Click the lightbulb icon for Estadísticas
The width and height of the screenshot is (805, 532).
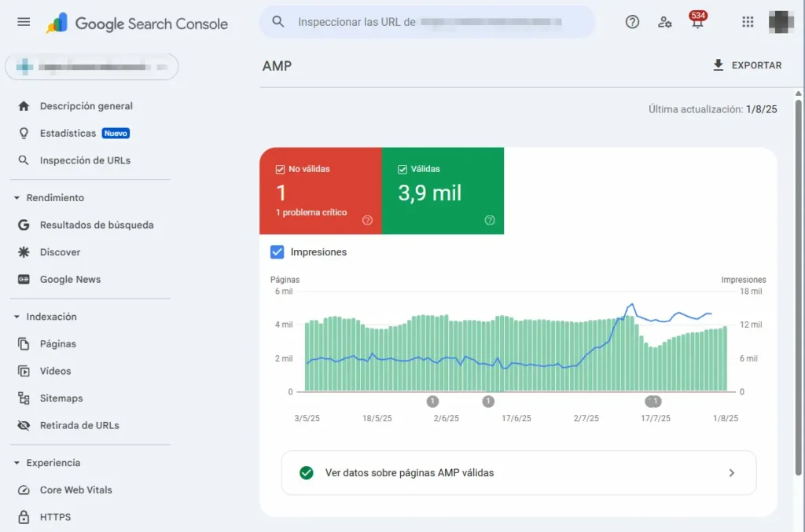(x=24, y=134)
